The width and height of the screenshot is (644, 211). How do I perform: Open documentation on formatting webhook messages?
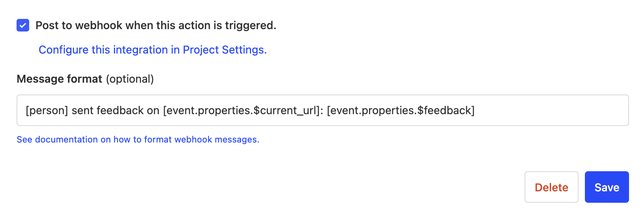coord(138,140)
